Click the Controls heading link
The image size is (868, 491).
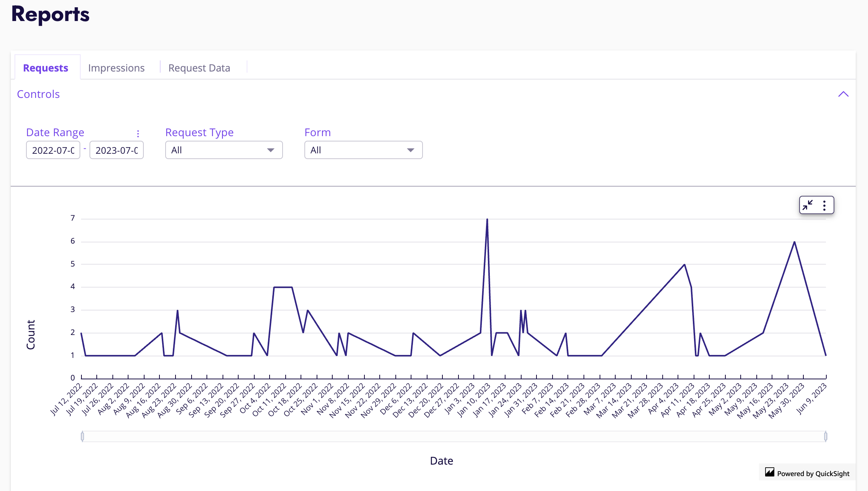click(x=38, y=94)
